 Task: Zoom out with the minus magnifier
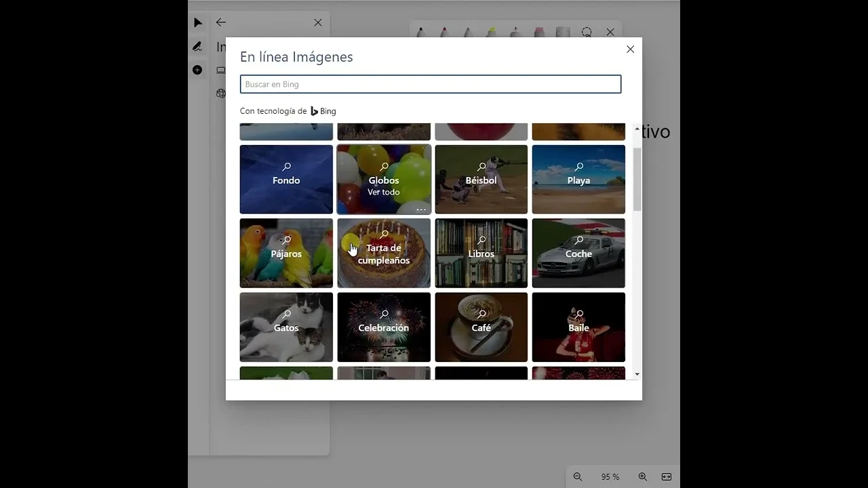coord(578,476)
